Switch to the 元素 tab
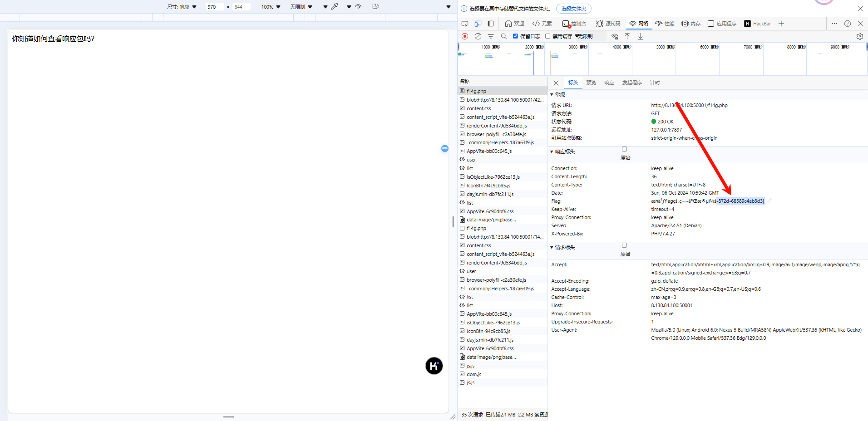Image resolution: width=868 pixels, height=421 pixels. pyautogui.click(x=542, y=24)
